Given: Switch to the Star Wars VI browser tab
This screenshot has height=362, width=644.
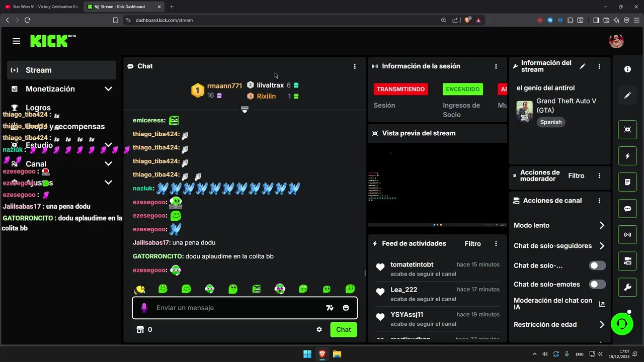Looking at the screenshot, I should point(42,7).
